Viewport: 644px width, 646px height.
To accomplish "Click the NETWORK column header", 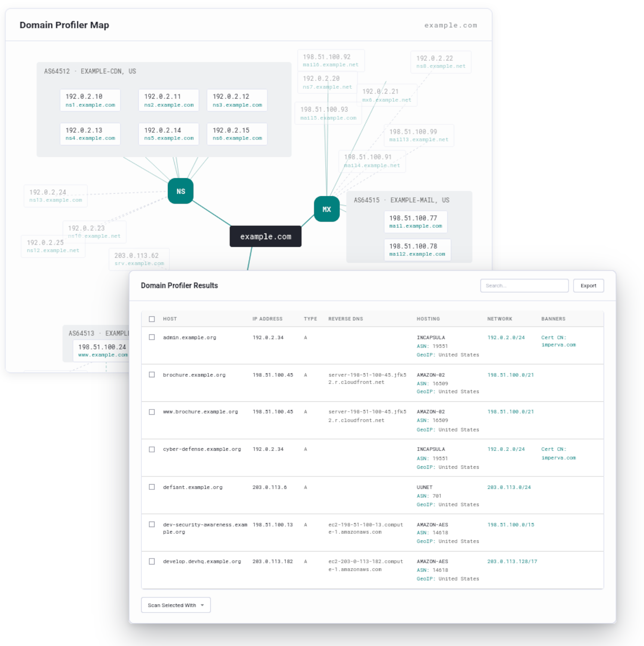I will 500,319.
